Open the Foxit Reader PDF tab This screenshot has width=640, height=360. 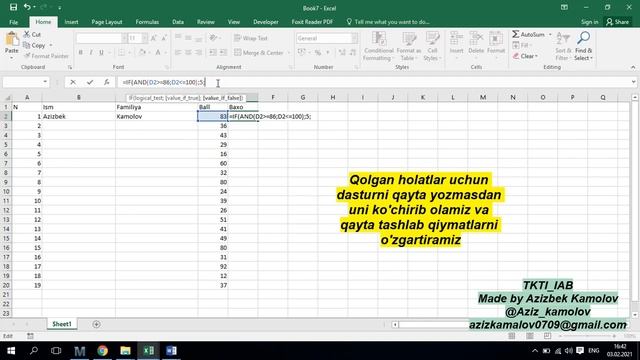point(312,22)
